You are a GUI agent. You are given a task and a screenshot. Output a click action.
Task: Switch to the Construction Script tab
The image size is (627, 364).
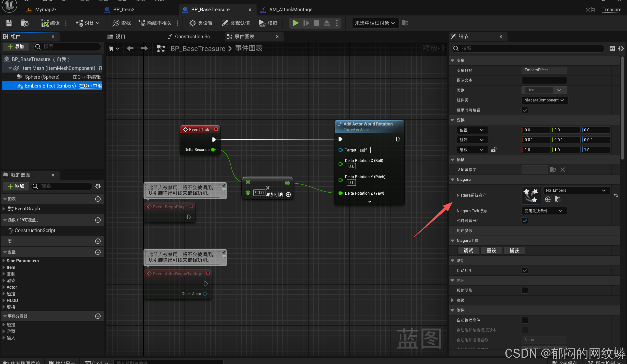click(x=193, y=37)
